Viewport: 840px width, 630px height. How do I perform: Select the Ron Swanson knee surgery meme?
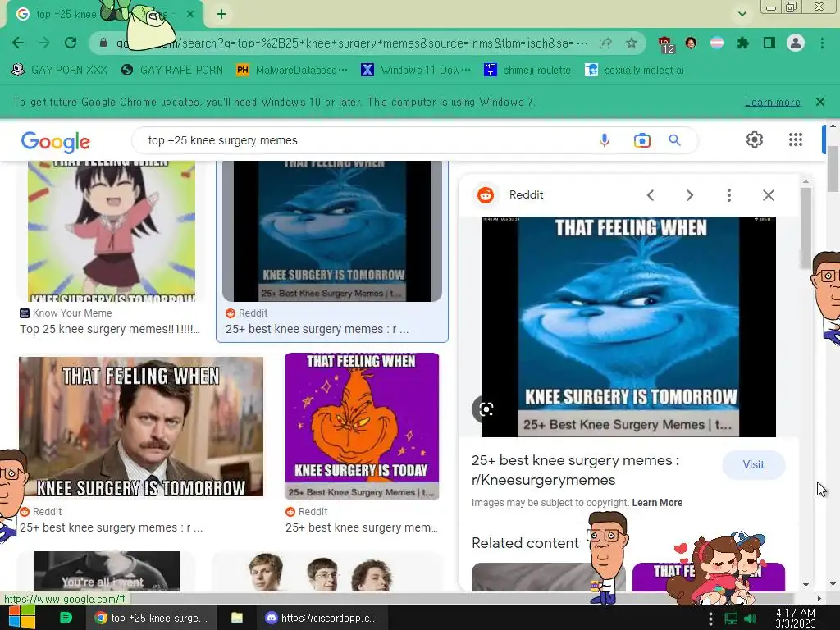[141, 427]
